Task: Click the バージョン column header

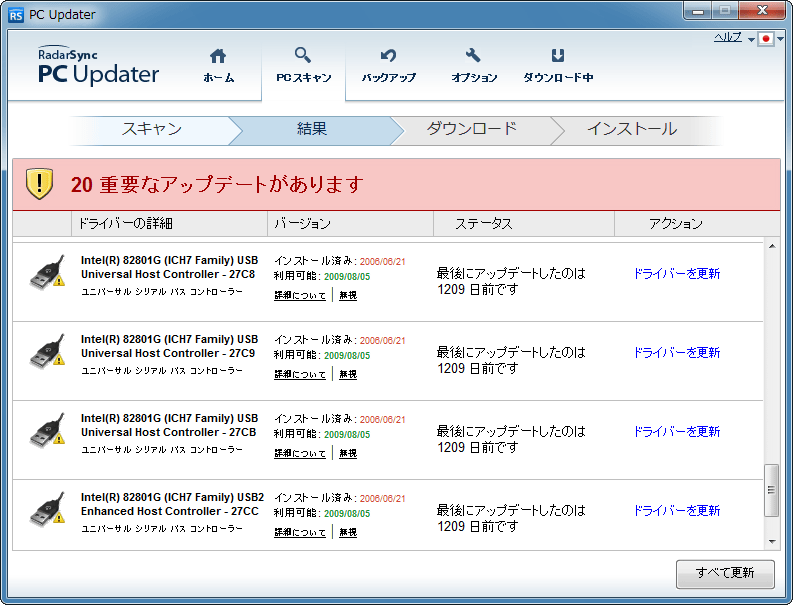Action: click(x=350, y=224)
